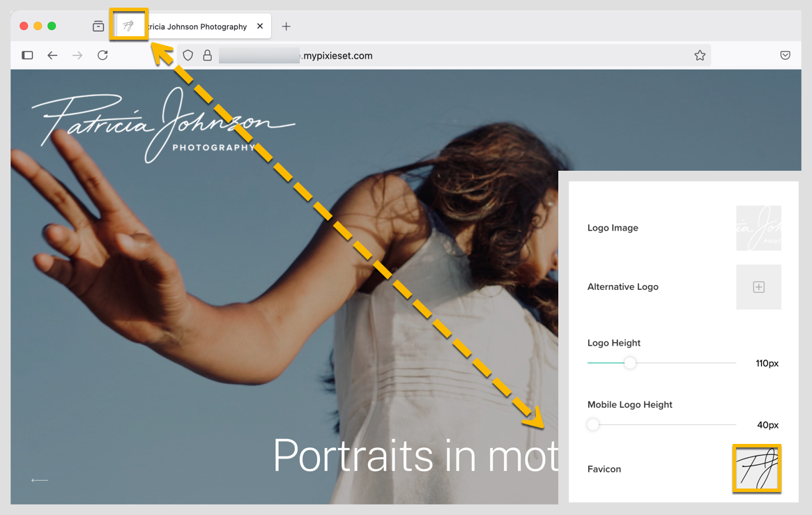View site security via the padlock icon

(x=207, y=55)
